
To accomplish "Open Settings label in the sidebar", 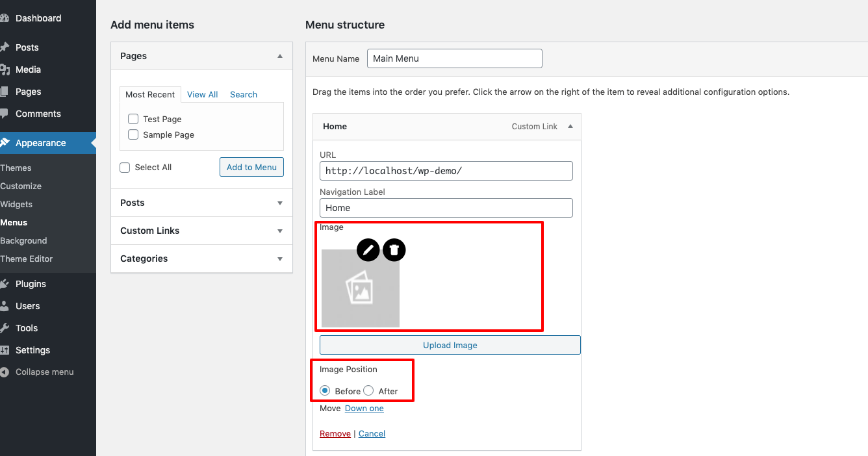I will point(32,350).
